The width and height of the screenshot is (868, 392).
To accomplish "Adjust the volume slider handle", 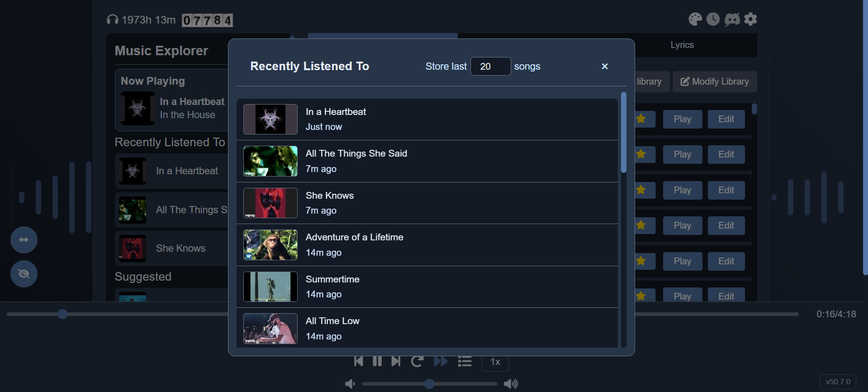I will 430,384.
